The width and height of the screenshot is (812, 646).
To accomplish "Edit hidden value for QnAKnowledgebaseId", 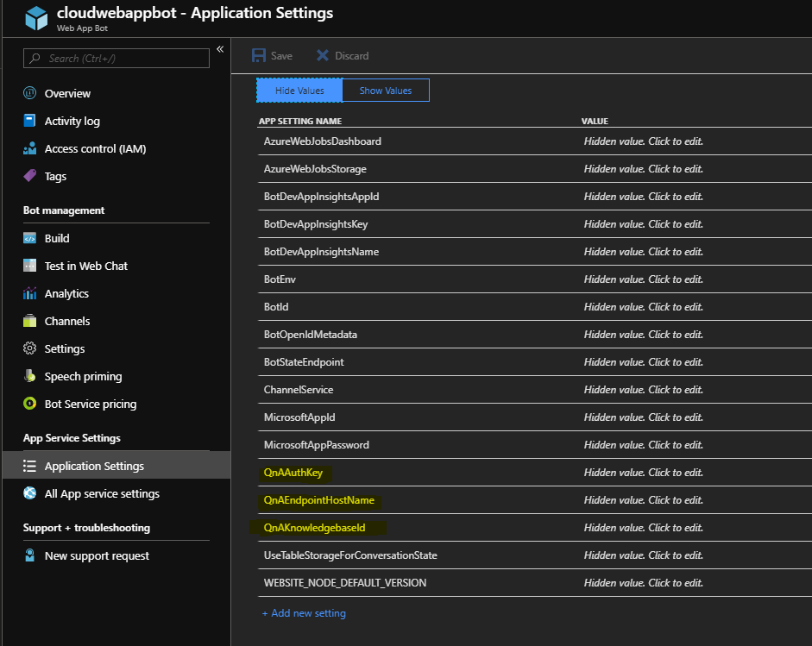I will pos(644,528).
